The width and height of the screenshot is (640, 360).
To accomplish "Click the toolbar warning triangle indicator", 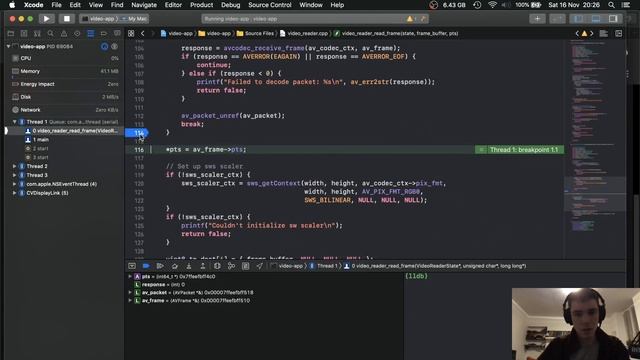I will click(x=410, y=19).
